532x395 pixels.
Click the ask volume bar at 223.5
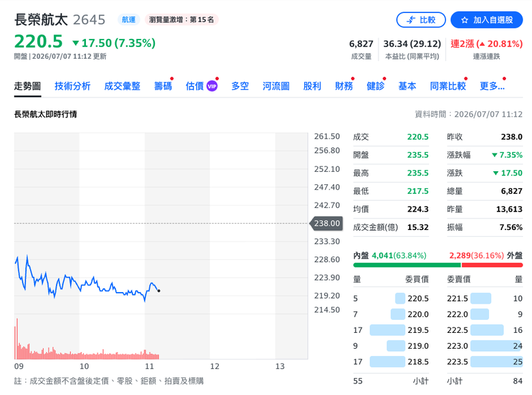tap(497, 362)
